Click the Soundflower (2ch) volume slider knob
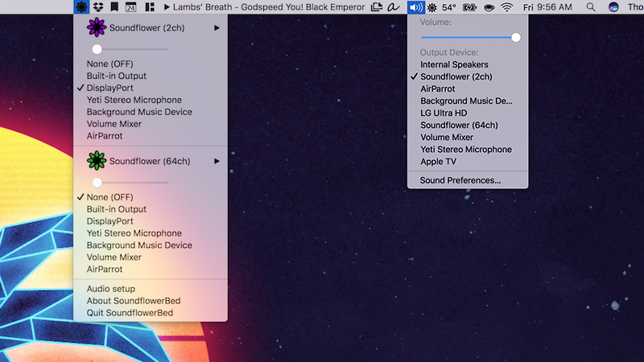The width and height of the screenshot is (644, 362). point(97,49)
